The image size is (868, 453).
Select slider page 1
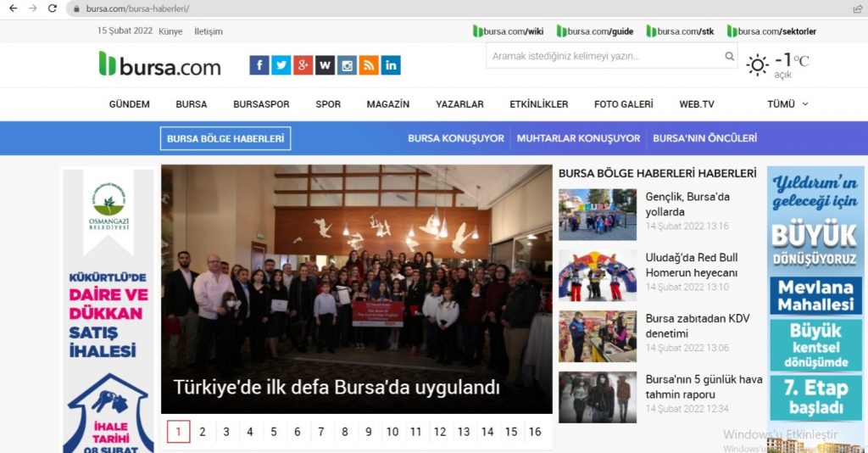178,432
